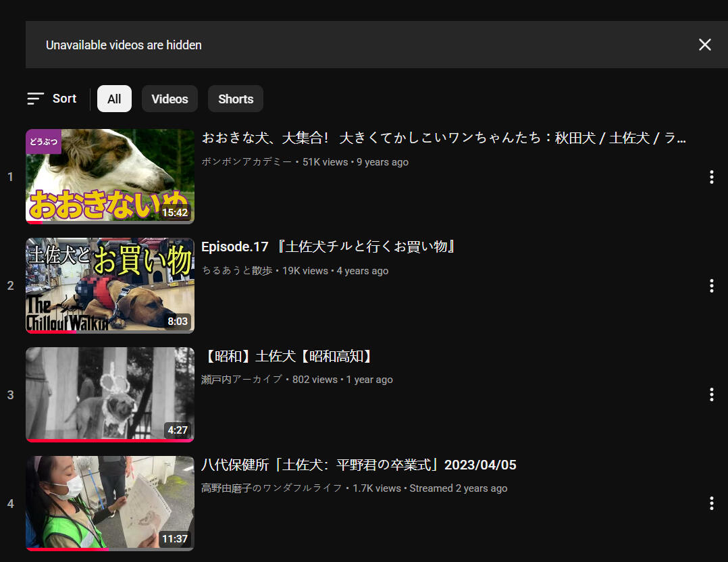Play the おおきな犬 video thumbnail

[x=110, y=176]
